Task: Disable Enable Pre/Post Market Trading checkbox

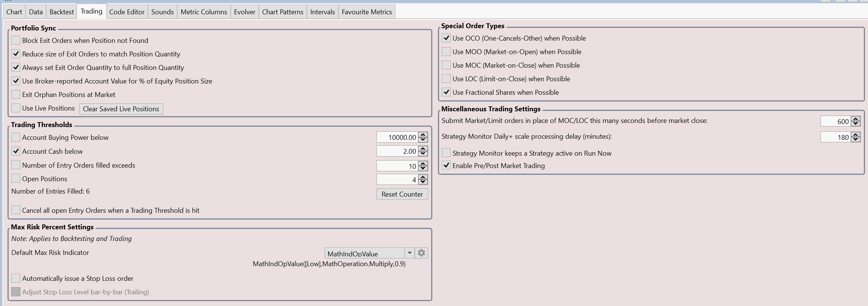Action: click(x=446, y=165)
